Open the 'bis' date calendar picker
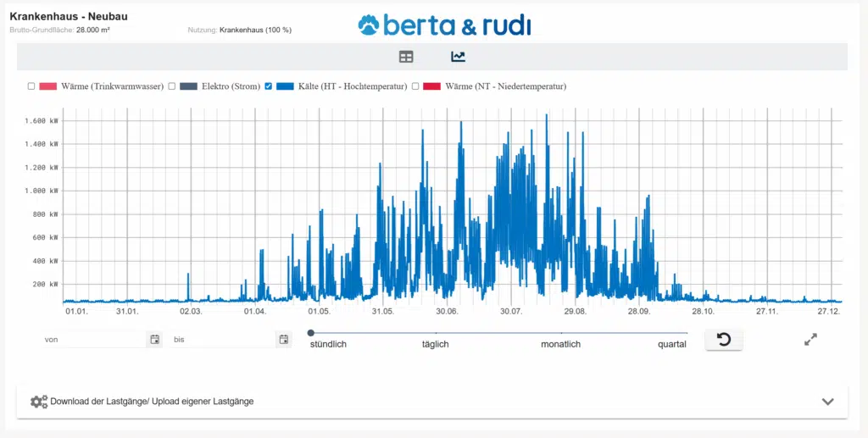Viewport: 868px width, 438px height. [x=284, y=340]
